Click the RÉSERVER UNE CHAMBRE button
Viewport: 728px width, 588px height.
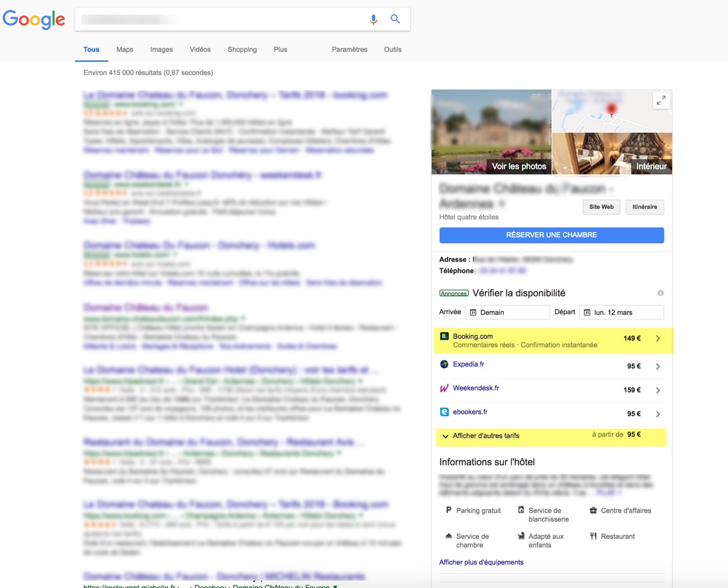pyautogui.click(x=550, y=235)
